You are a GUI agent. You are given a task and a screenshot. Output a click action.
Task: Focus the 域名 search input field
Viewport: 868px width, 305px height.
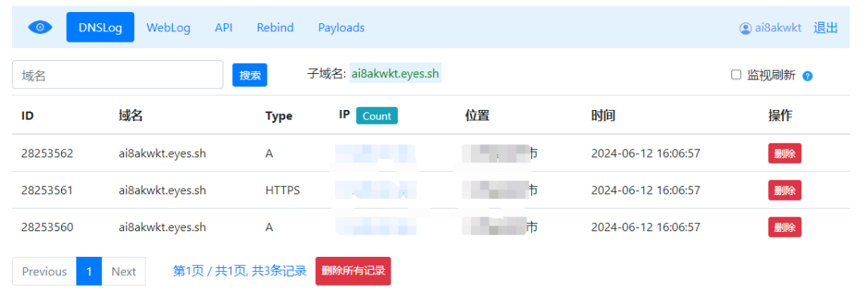117,75
